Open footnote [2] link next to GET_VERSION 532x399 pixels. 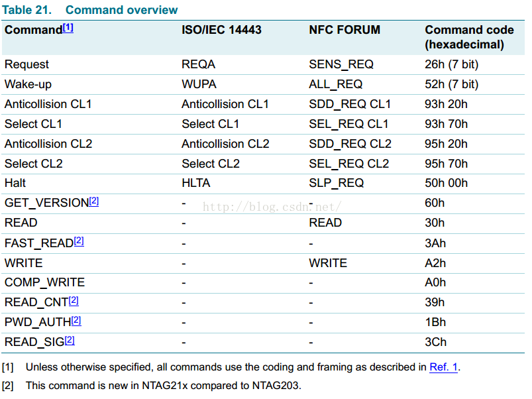[94, 201]
